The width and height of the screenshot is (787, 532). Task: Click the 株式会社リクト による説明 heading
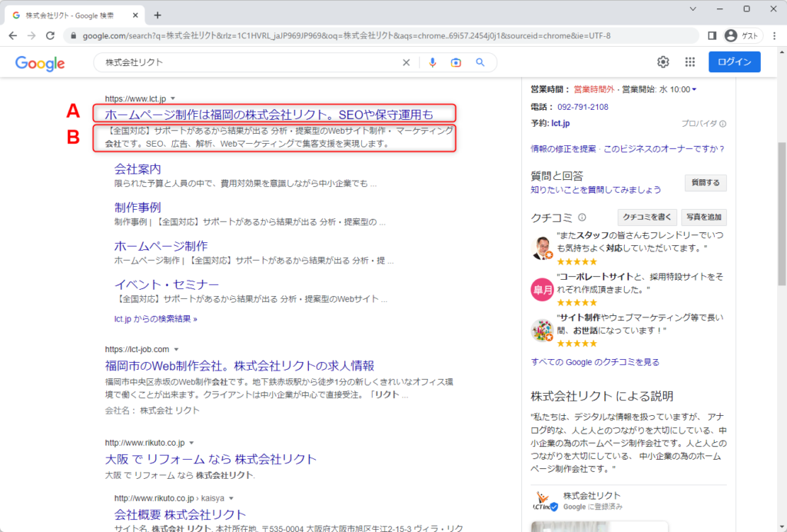tap(602, 396)
